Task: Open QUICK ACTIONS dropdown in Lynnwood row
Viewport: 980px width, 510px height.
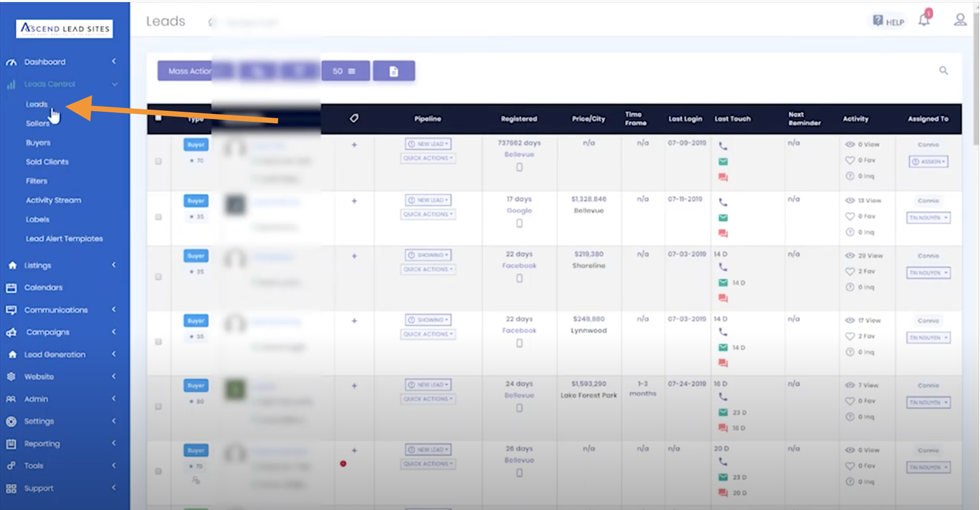Action: pyautogui.click(x=428, y=334)
